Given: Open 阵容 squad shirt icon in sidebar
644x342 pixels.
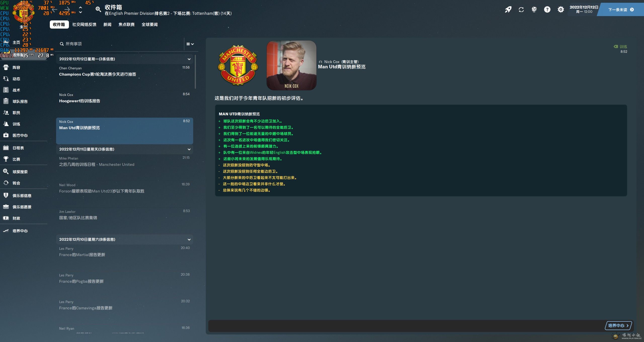Looking at the screenshot, I should coord(6,67).
